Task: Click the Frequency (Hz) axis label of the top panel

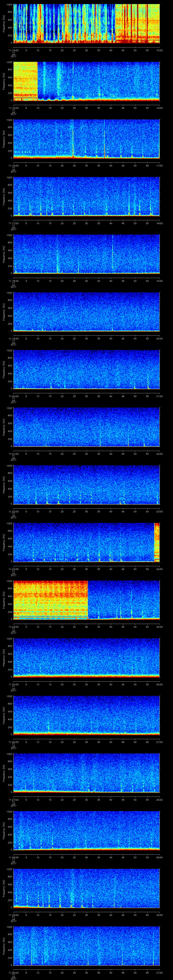Action: click(x=4, y=24)
